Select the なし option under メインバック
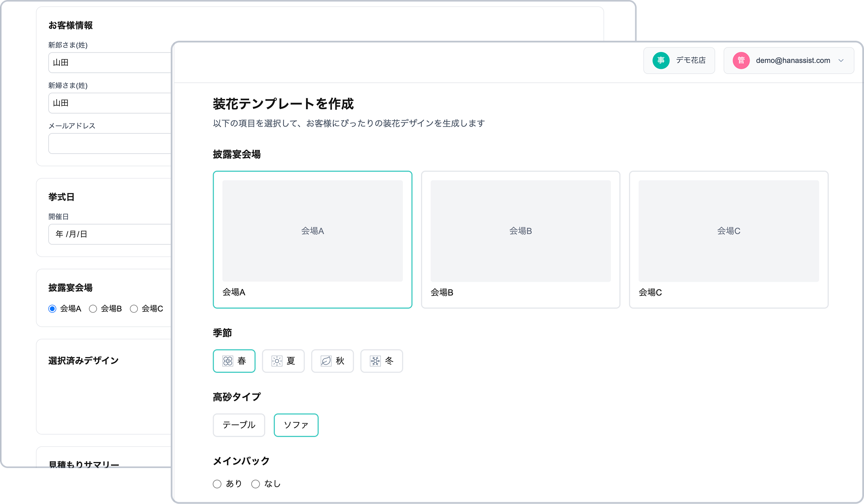Viewport: 864px width, 504px height. pyautogui.click(x=255, y=484)
